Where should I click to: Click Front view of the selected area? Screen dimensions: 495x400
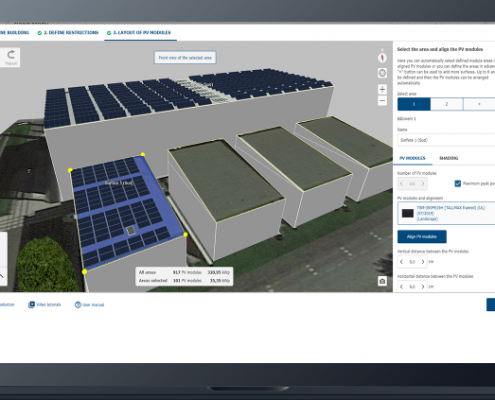click(x=185, y=58)
